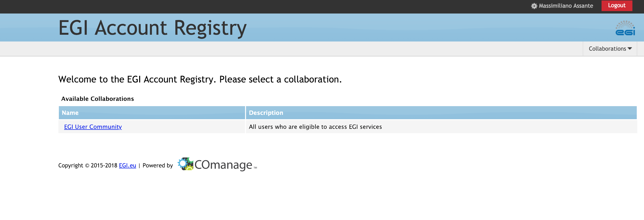This screenshot has height=220, width=644.
Task: Click the EGI logo in header
Action: pyautogui.click(x=625, y=28)
